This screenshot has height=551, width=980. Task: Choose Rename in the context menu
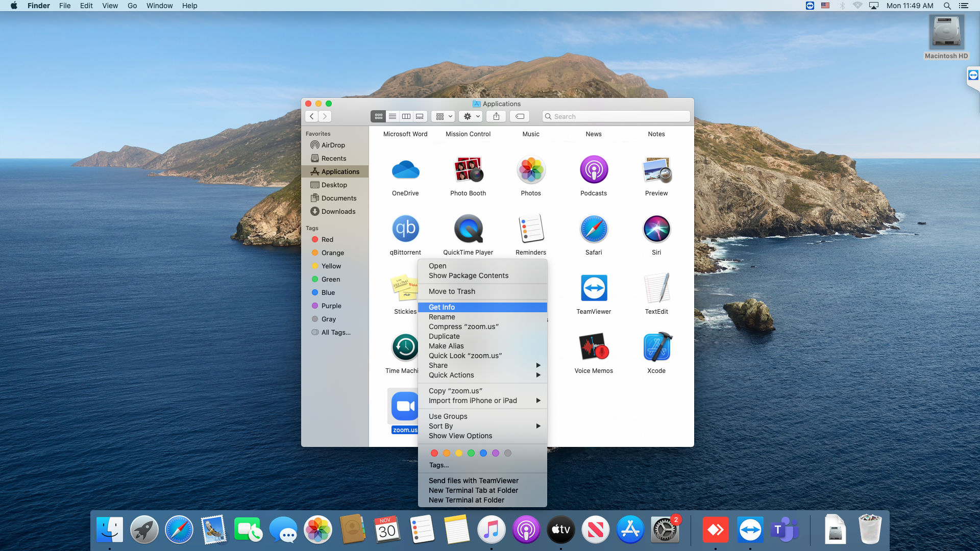(x=482, y=317)
